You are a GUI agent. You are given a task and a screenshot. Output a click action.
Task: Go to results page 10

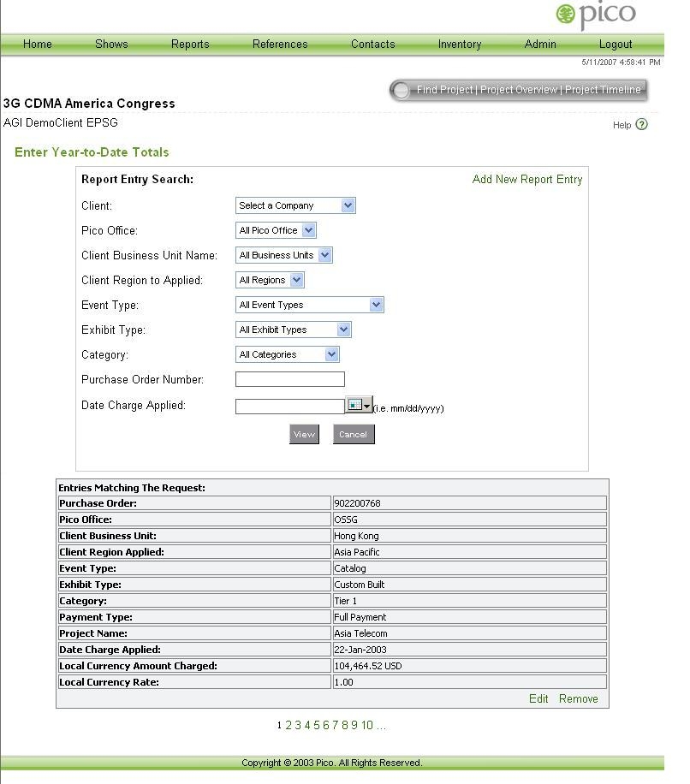(367, 725)
